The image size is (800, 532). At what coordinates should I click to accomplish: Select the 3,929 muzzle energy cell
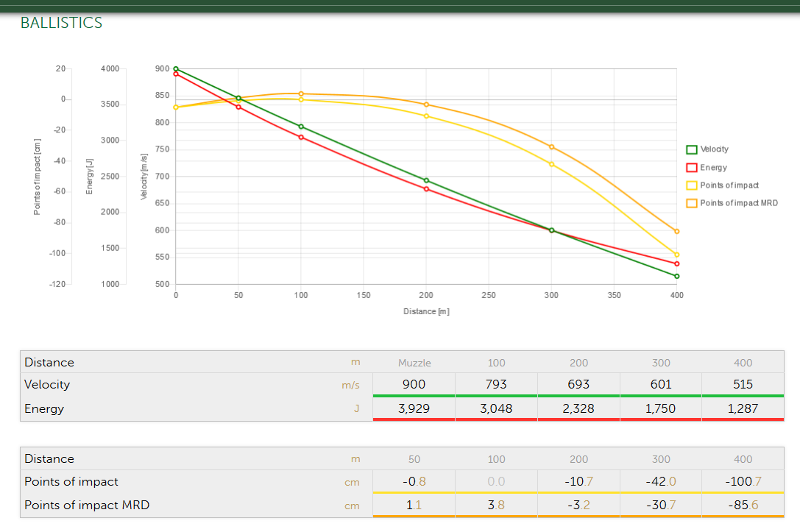coord(414,408)
